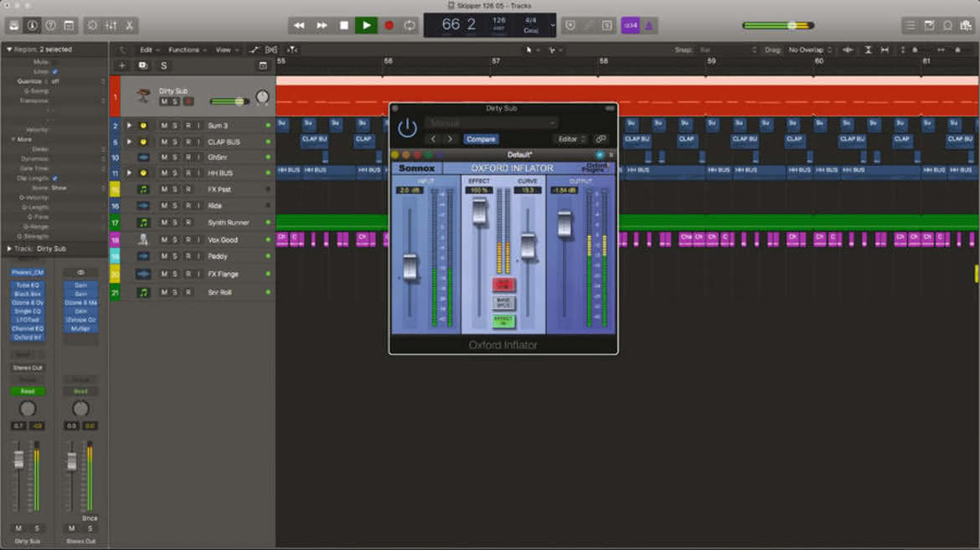The image size is (980, 550).
Task: Click the red Record button
Action: 389,26
